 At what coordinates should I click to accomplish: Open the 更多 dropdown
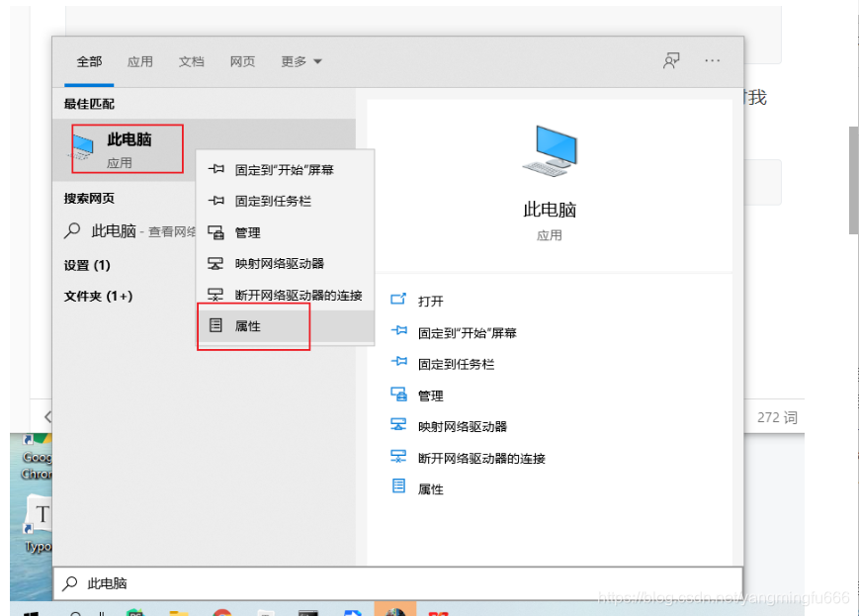pos(294,60)
